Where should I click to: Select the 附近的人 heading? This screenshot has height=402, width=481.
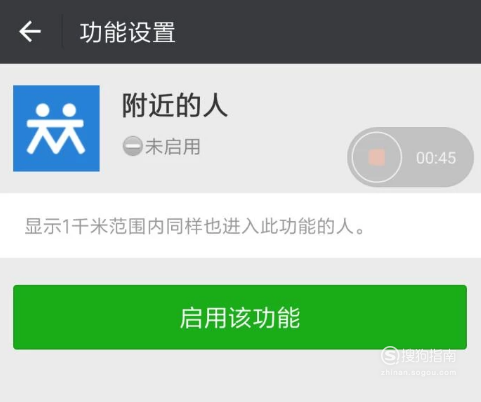[175, 105]
